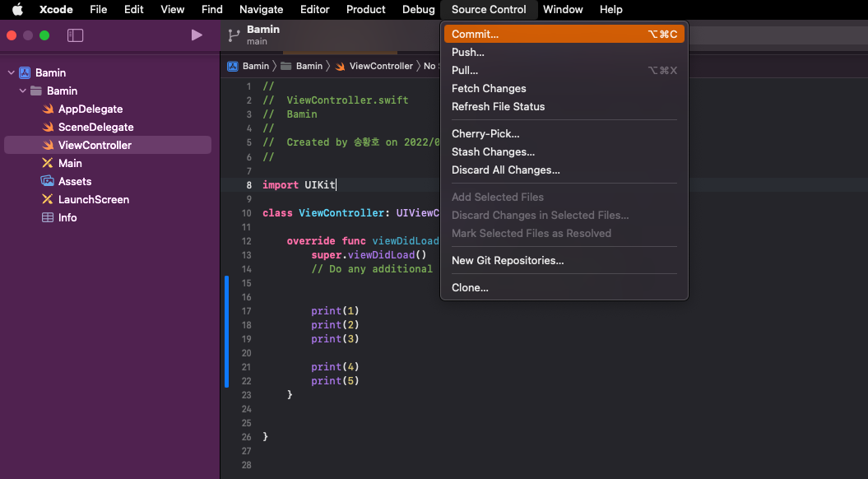Open the Navigate menu
This screenshot has height=479, width=868.
[x=262, y=9]
